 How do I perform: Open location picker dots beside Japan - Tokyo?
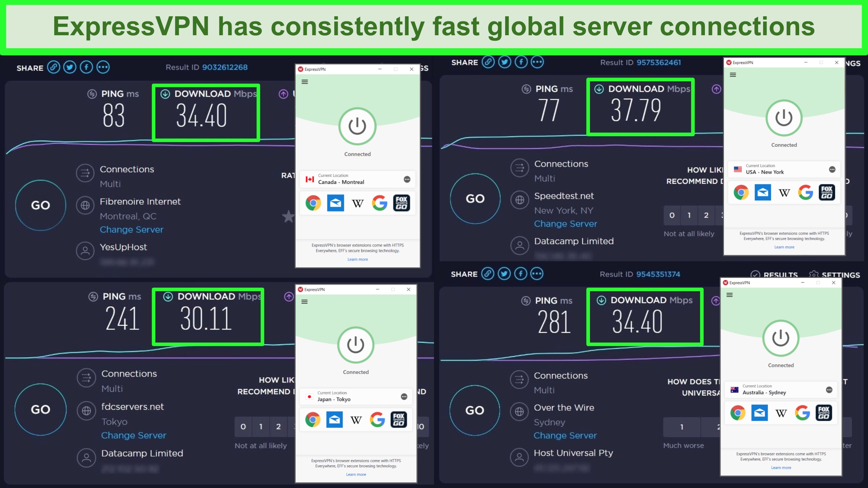tap(404, 396)
